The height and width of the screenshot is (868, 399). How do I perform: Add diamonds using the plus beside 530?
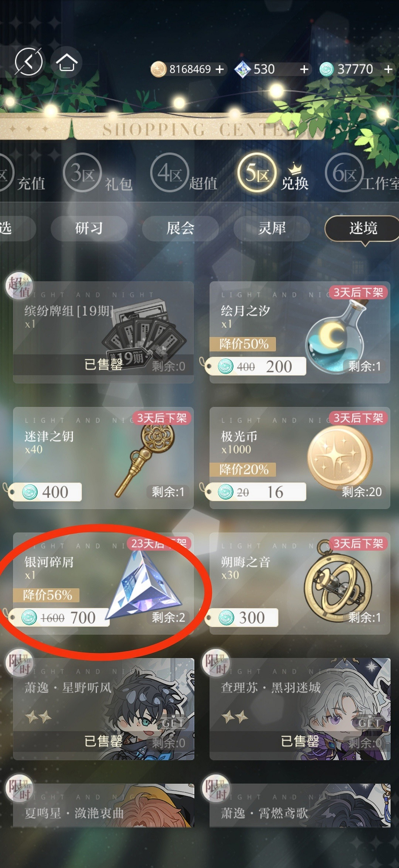[x=304, y=69]
